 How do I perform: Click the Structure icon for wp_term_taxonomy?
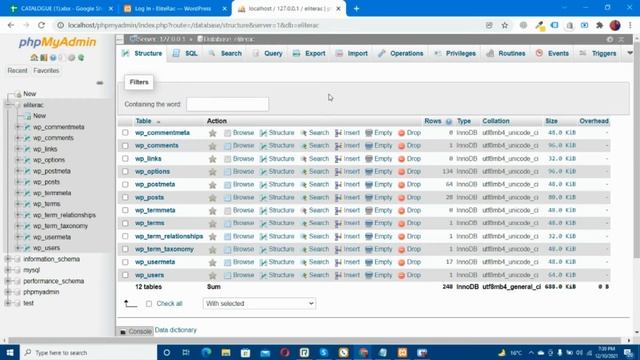point(263,249)
